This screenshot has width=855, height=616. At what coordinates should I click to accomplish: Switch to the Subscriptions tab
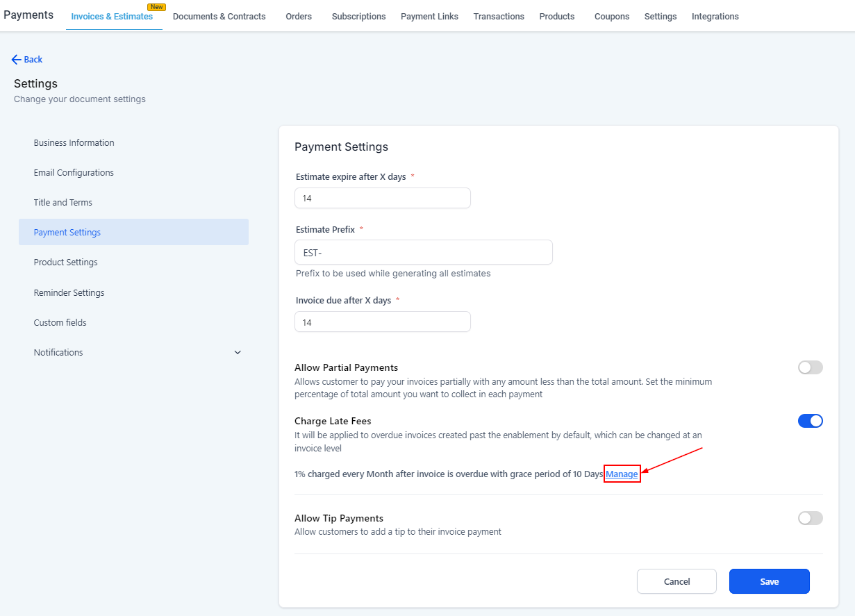click(x=358, y=17)
